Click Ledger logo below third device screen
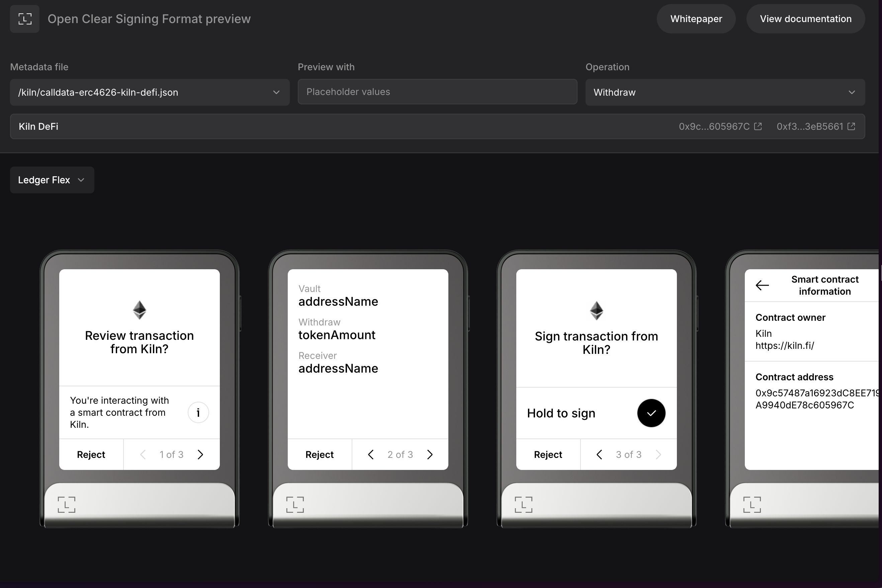 [x=523, y=505]
